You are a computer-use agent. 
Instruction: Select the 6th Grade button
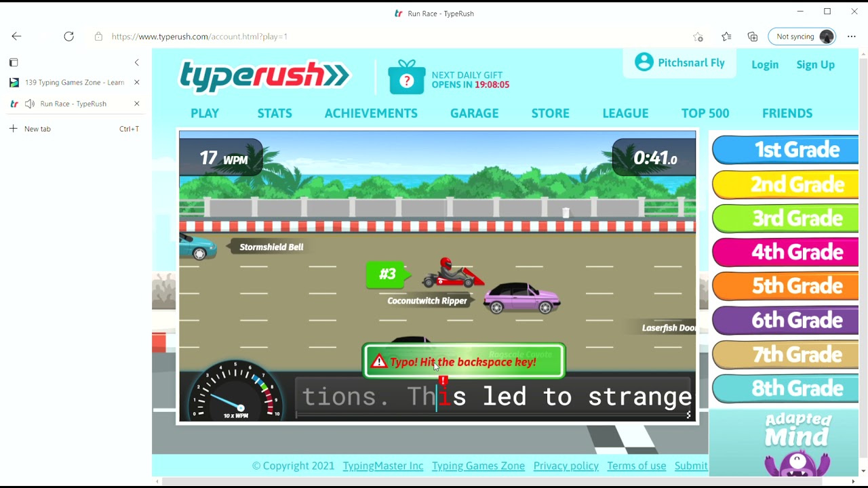pyautogui.click(x=785, y=320)
